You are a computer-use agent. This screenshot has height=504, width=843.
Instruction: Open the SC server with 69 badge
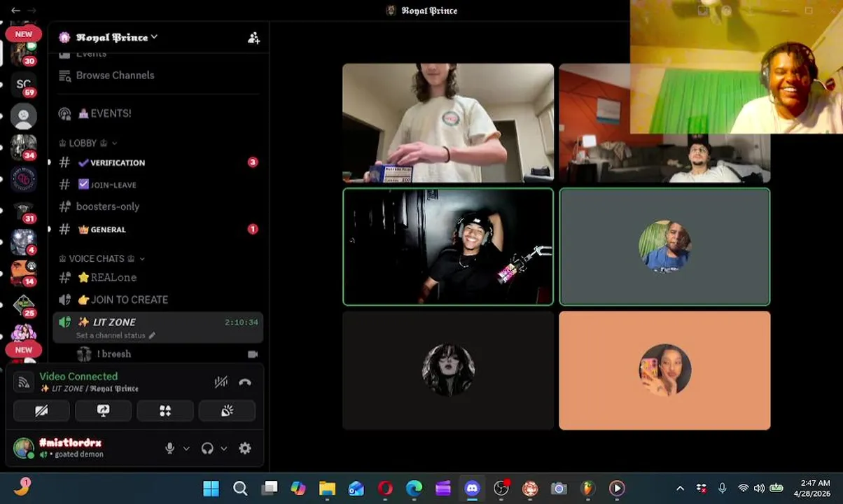click(24, 84)
